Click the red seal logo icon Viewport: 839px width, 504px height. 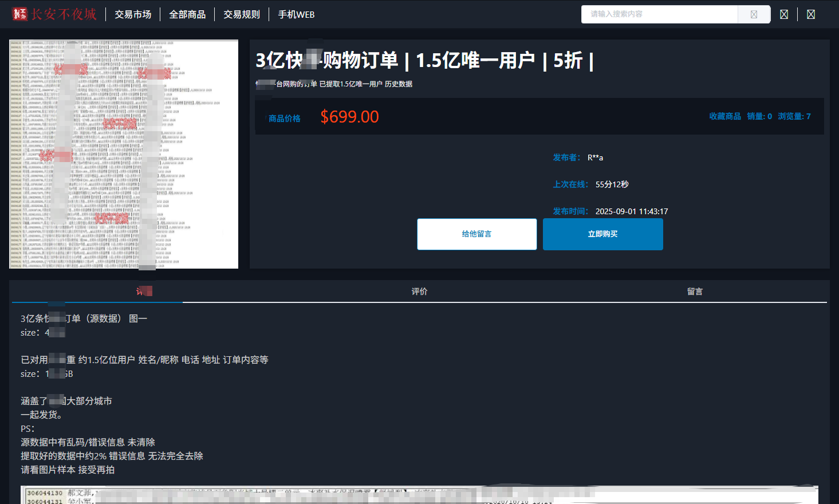tap(20, 14)
